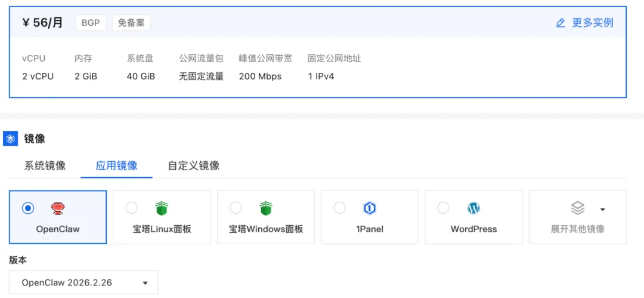Image resolution: width=644 pixels, height=298 pixels.
Task: Click the 1Panel hexagon icon
Action: click(x=370, y=208)
